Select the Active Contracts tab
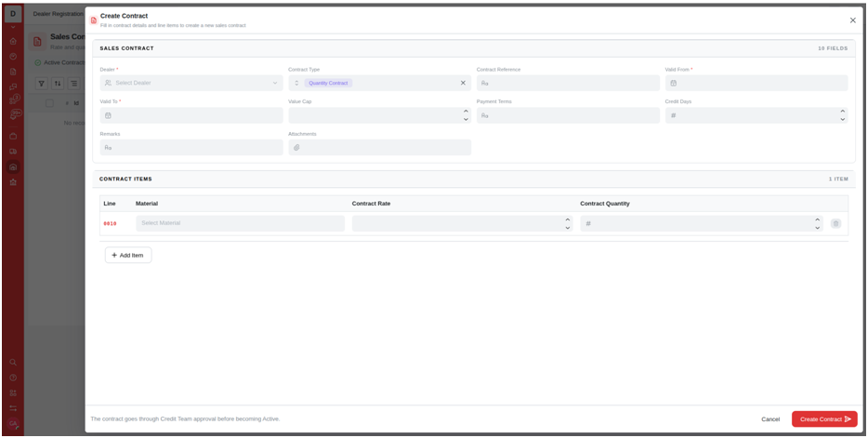This screenshot has height=438, width=868. 59,62
